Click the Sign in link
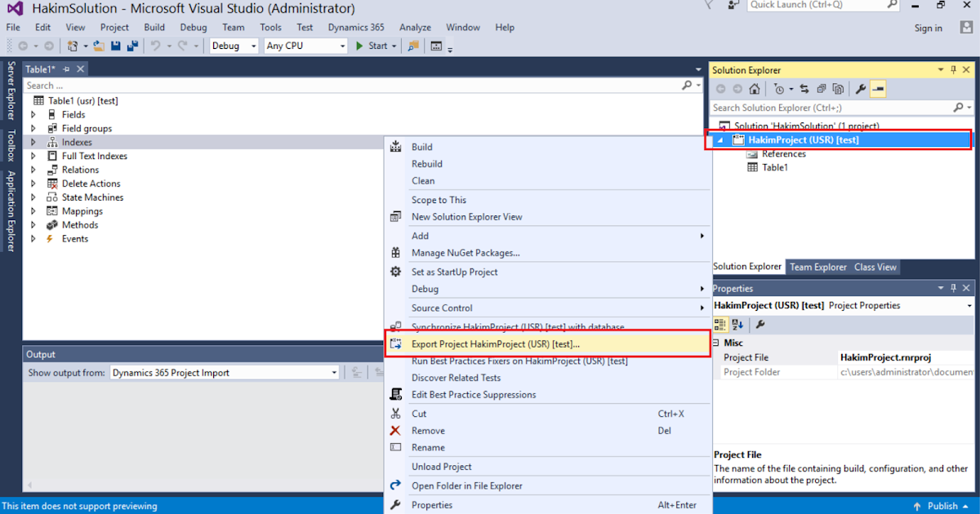Image resolution: width=980 pixels, height=514 pixels. [x=929, y=27]
